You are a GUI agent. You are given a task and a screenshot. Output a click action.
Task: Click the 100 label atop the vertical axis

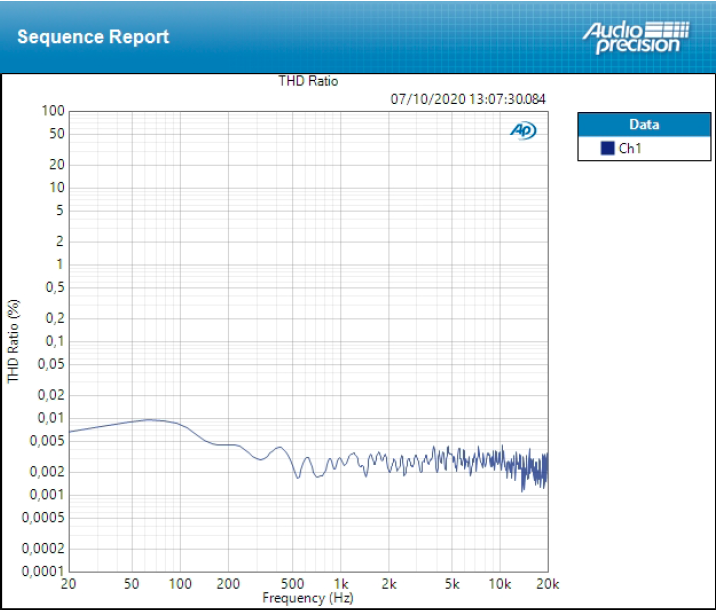coord(53,111)
